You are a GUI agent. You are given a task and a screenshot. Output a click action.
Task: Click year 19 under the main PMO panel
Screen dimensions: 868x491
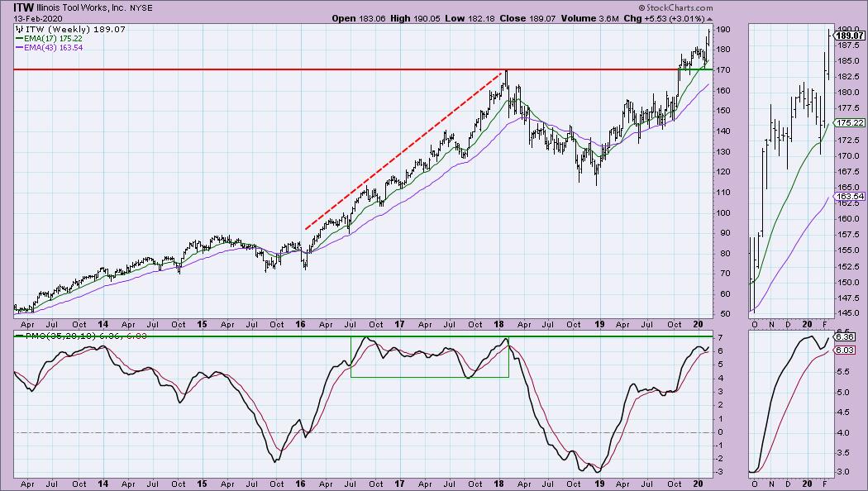(599, 484)
